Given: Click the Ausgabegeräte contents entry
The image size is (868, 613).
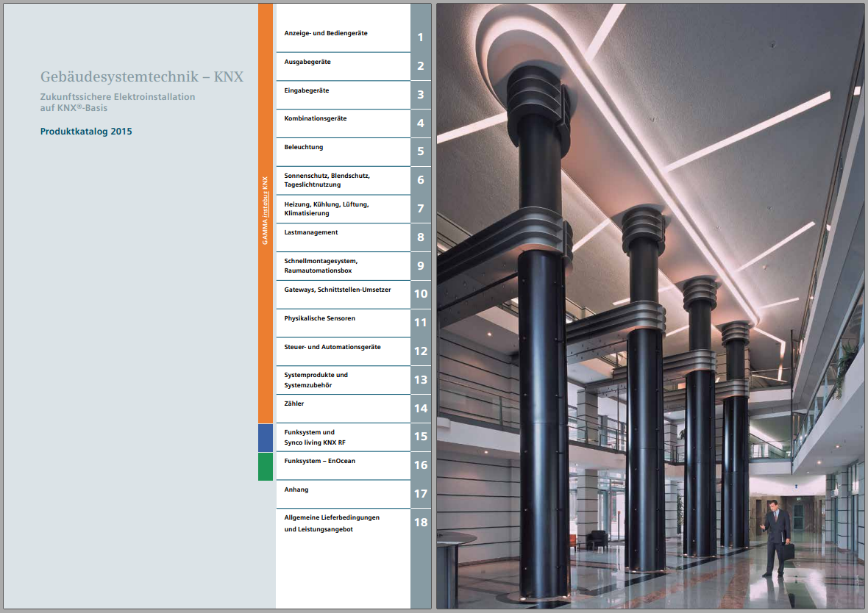Looking at the screenshot, I should 307,62.
